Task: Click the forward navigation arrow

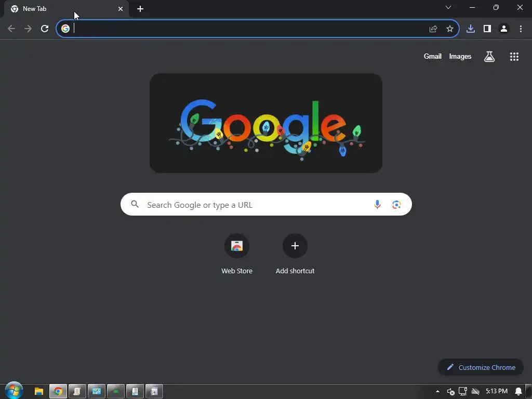Action: (28, 29)
